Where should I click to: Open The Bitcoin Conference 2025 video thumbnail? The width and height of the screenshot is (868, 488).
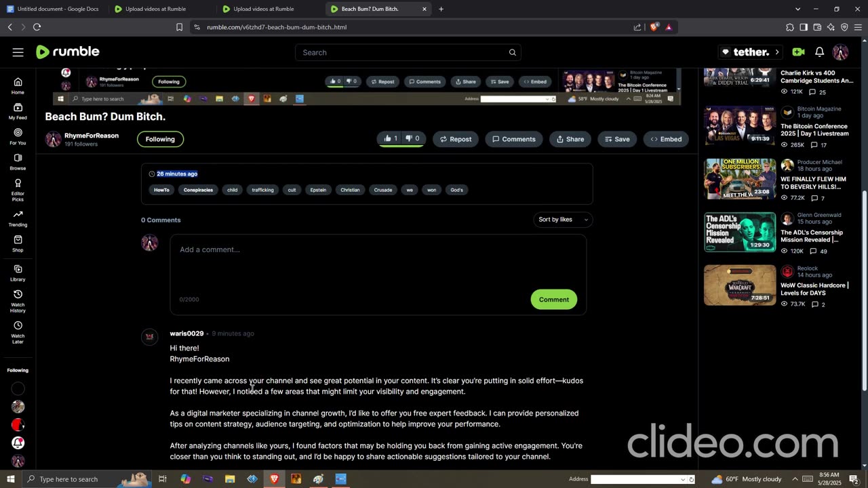click(x=740, y=125)
